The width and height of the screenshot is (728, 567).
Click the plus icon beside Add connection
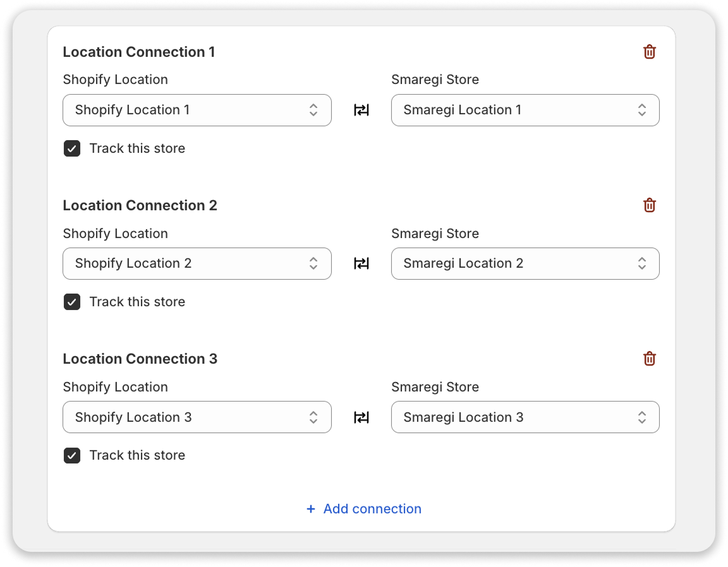[x=310, y=509]
